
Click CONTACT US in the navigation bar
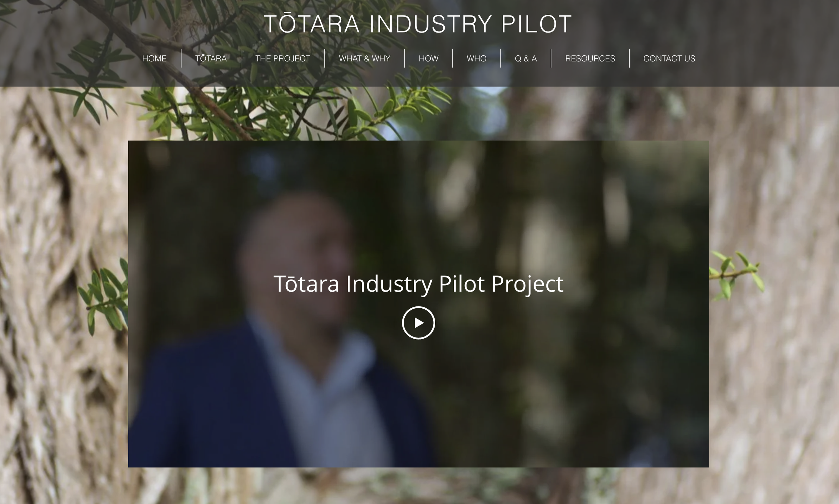coord(669,58)
